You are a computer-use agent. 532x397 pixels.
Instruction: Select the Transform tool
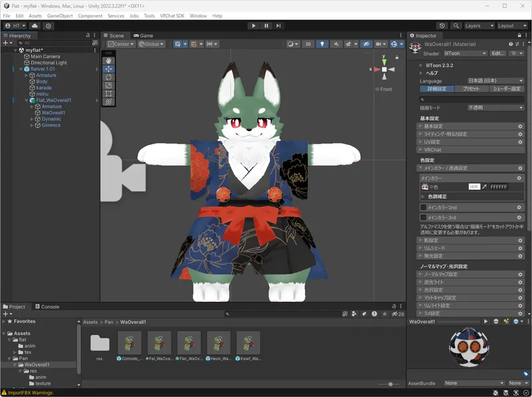pos(108,102)
